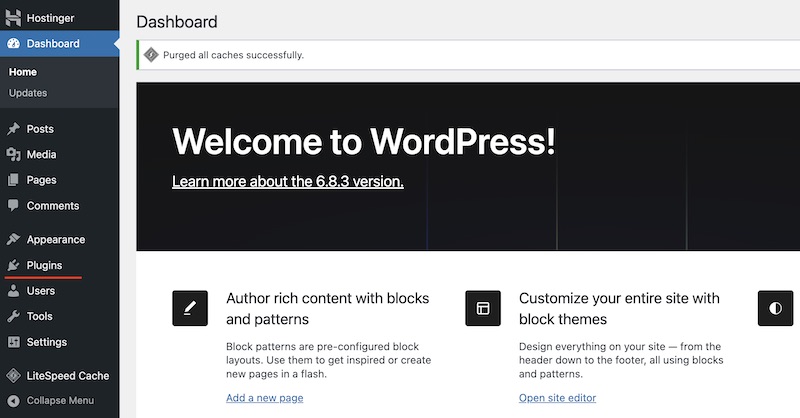800x418 pixels.
Task: Open the Comments menu label
Action: [x=53, y=206]
